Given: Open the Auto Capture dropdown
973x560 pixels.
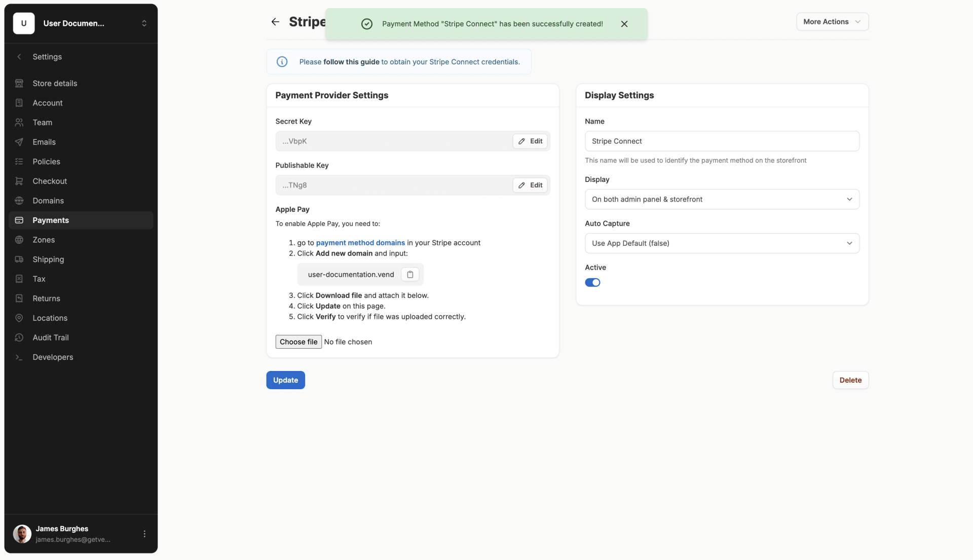Looking at the screenshot, I should pyautogui.click(x=722, y=243).
